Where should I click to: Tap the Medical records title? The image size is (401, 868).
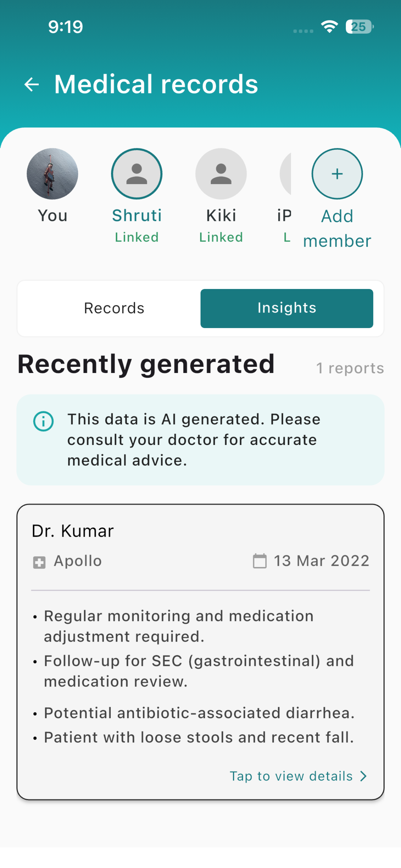click(156, 84)
